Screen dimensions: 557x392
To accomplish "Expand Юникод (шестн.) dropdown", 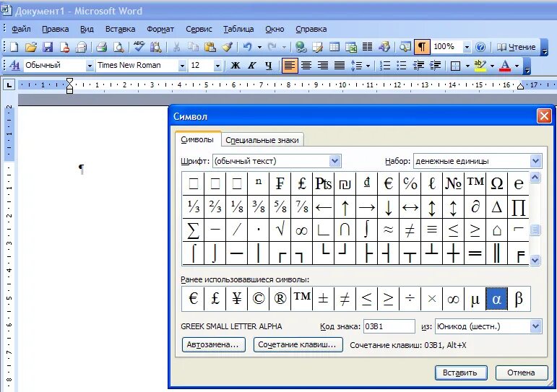I will [x=535, y=326].
